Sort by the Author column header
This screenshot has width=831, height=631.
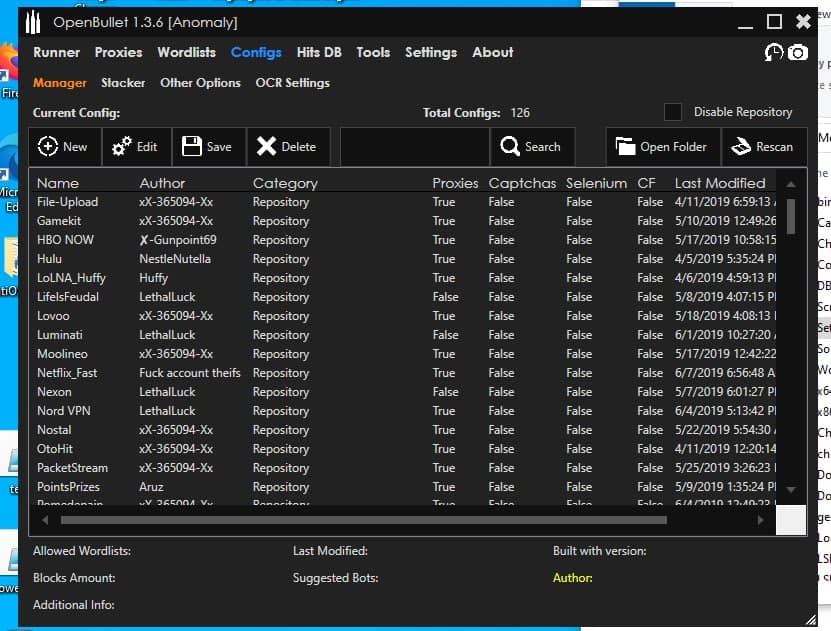162,183
